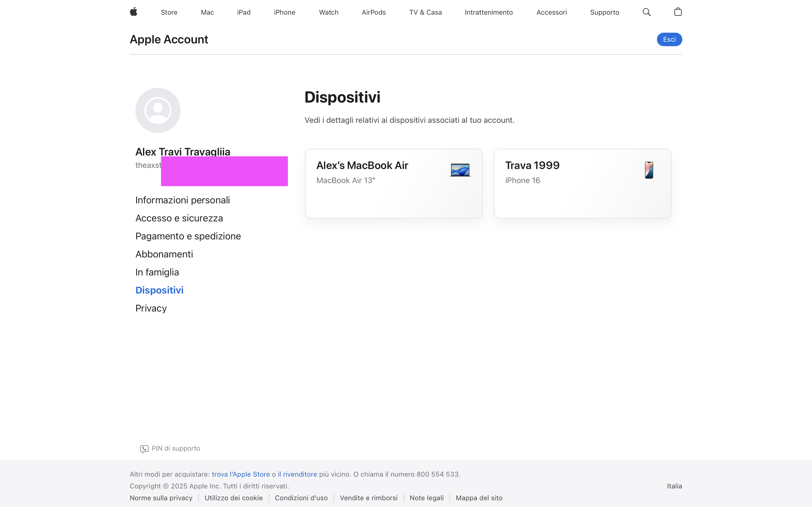Image resolution: width=812 pixels, height=507 pixels.
Task: Click the Apple logo icon
Action: [134, 12]
